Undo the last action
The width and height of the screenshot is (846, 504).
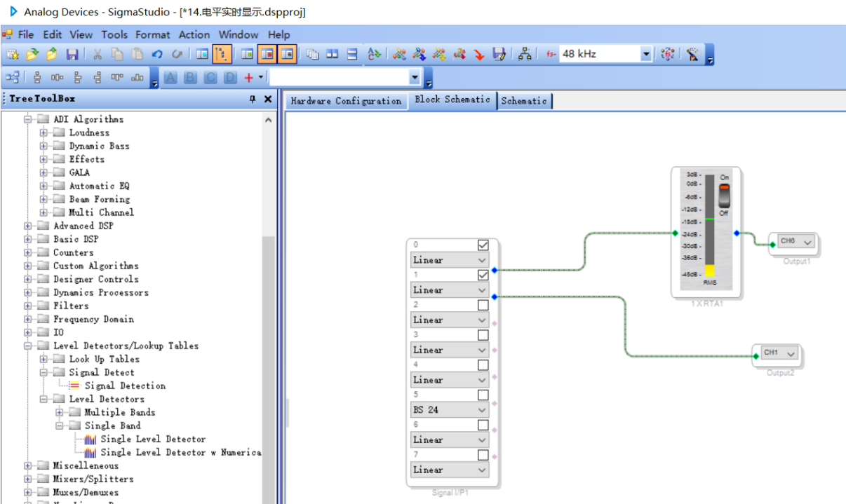tap(157, 54)
